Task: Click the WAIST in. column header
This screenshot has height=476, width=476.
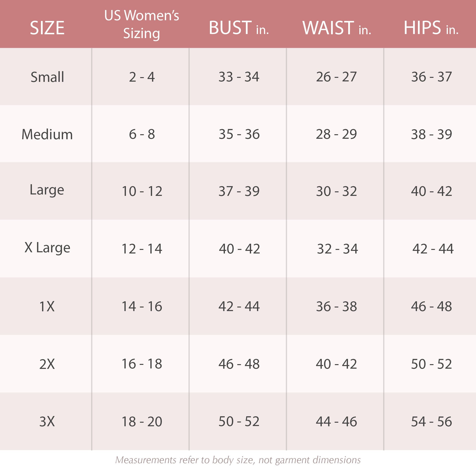Action: [336, 28]
